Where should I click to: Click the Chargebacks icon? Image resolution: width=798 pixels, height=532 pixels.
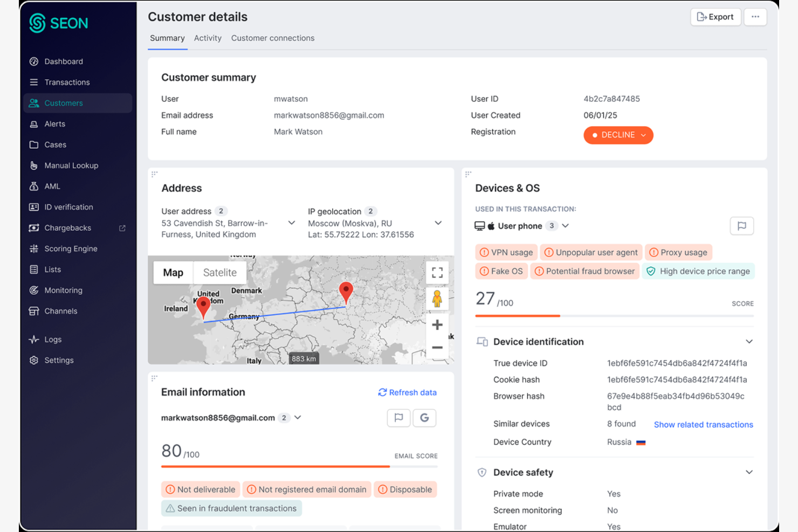(34, 228)
